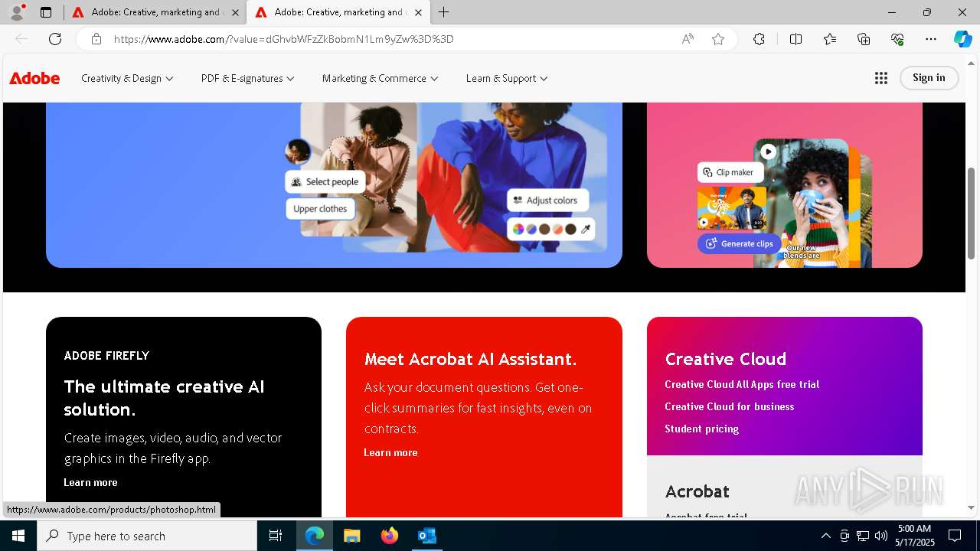Click ADOBE FIREFLY label
The width and height of the screenshot is (980, 551).
(x=106, y=355)
